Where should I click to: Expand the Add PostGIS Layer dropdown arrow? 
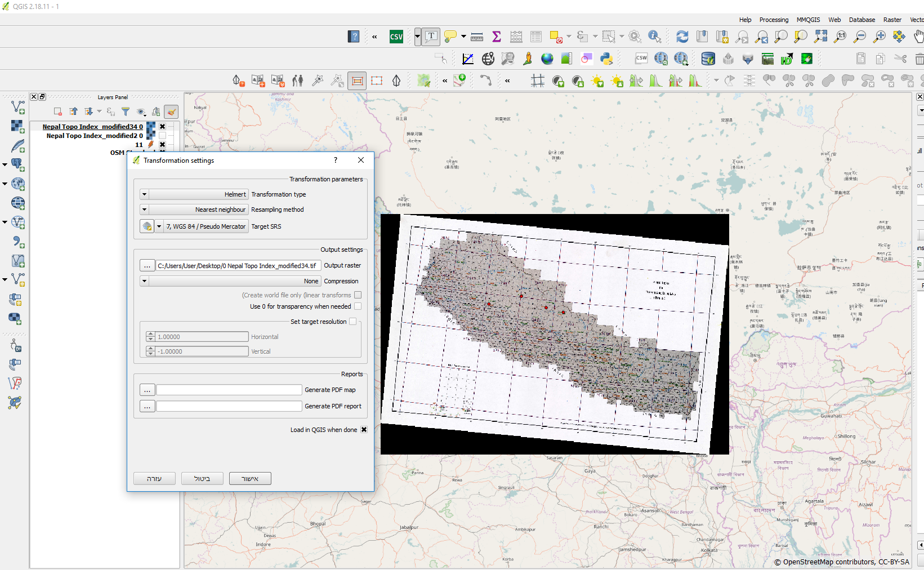(5, 164)
